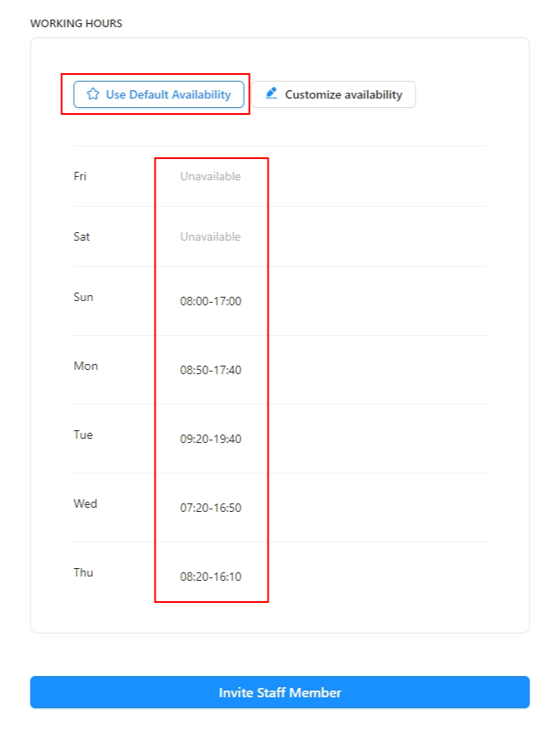The width and height of the screenshot is (560, 733).
Task: Click Tuesday hours 09:20-19:40
Action: click(x=211, y=439)
